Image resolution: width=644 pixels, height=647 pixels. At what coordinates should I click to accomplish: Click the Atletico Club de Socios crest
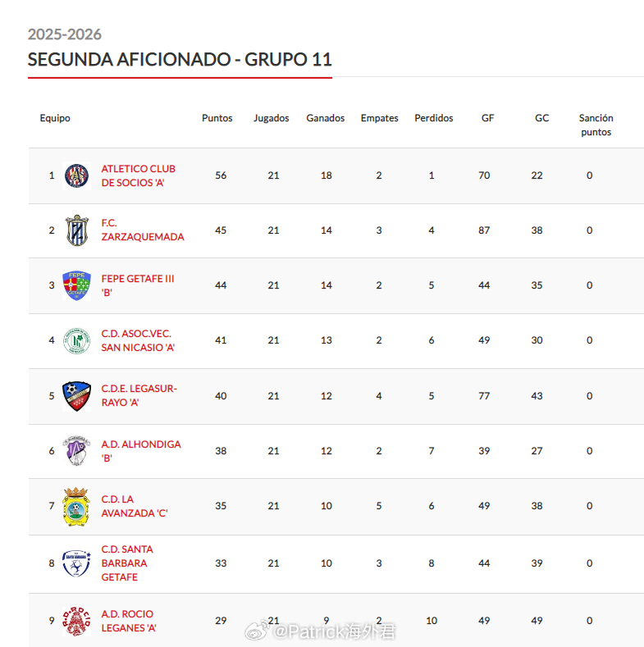coord(76,175)
